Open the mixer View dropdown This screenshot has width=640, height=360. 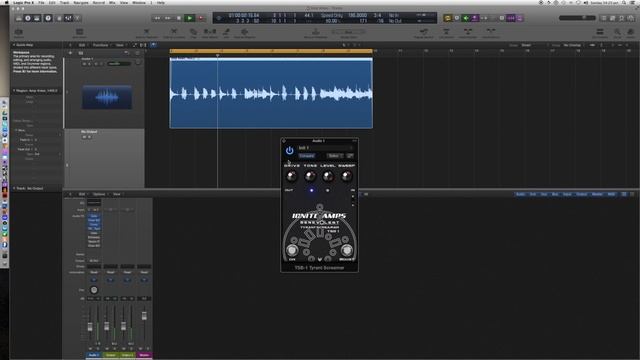click(x=118, y=194)
